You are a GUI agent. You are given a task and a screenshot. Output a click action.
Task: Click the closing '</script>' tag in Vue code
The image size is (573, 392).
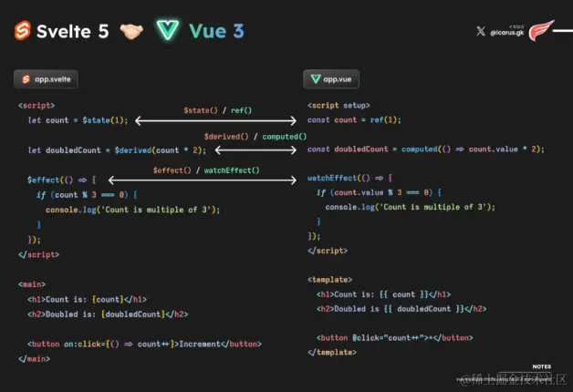pyautogui.click(x=328, y=251)
